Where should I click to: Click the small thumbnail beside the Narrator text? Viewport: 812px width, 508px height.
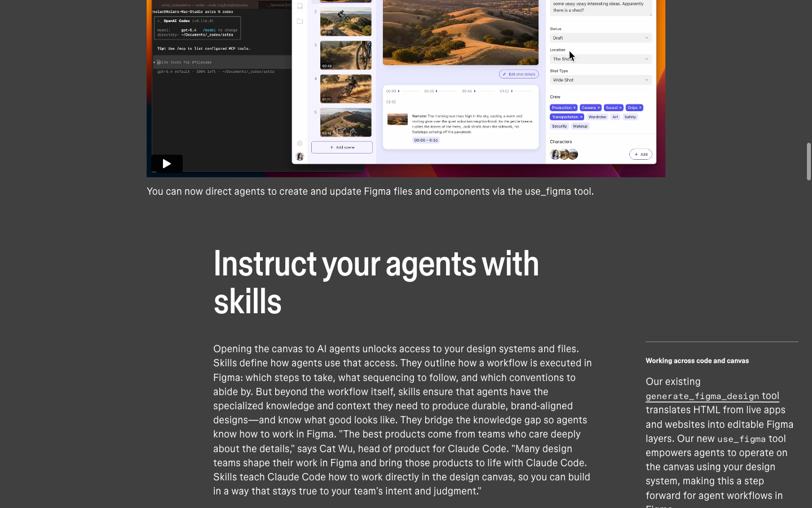click(x=398, y=120)
